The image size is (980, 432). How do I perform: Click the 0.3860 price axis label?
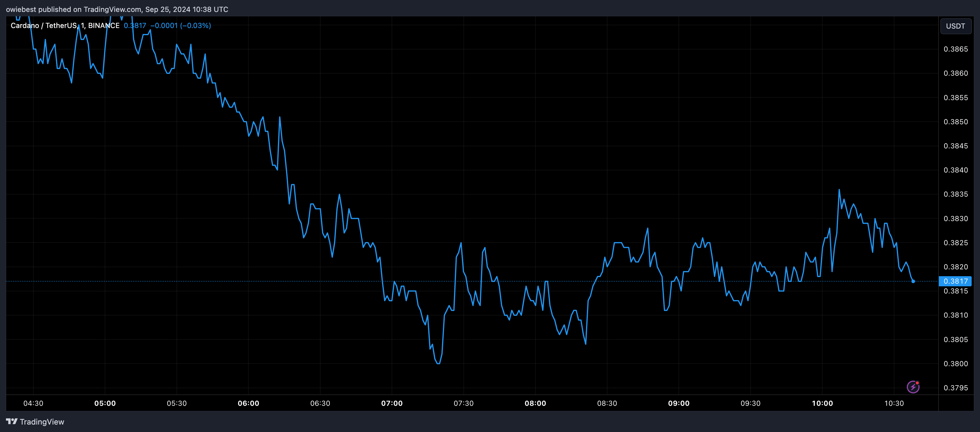point(956,73)
